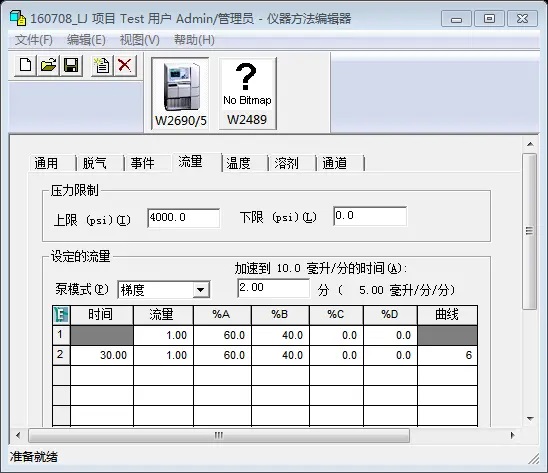Switch to the 温度 tab
The image size is (548, 473).
[238, 163]
